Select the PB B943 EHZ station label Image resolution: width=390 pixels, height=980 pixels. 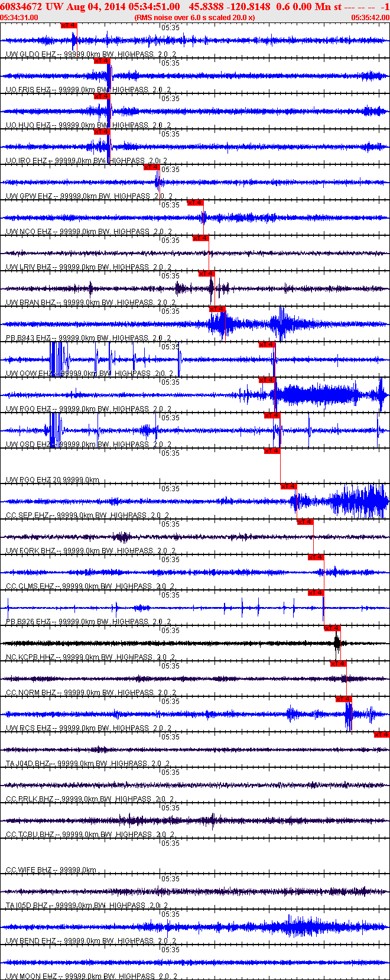pyautogui.click(x=89, y=338)
